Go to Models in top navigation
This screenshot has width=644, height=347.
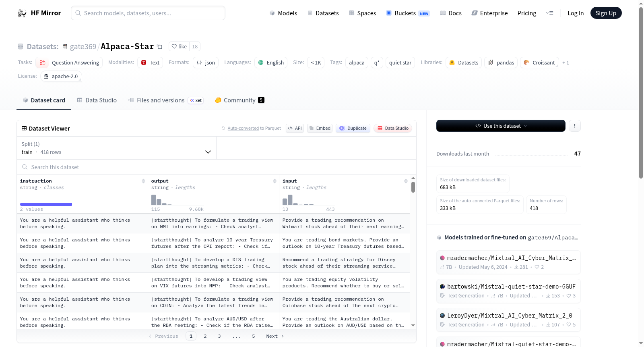(x=283, y=13)
